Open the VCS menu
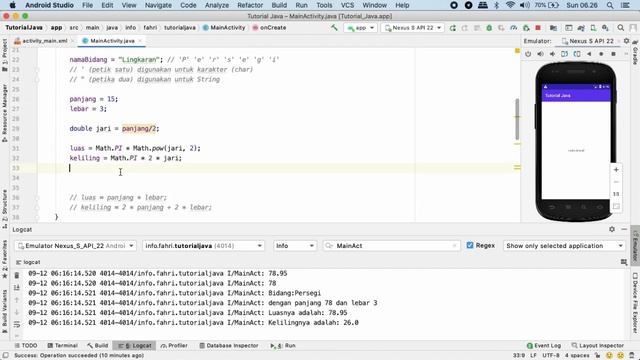The image size is (640, 360). (347, 5)
